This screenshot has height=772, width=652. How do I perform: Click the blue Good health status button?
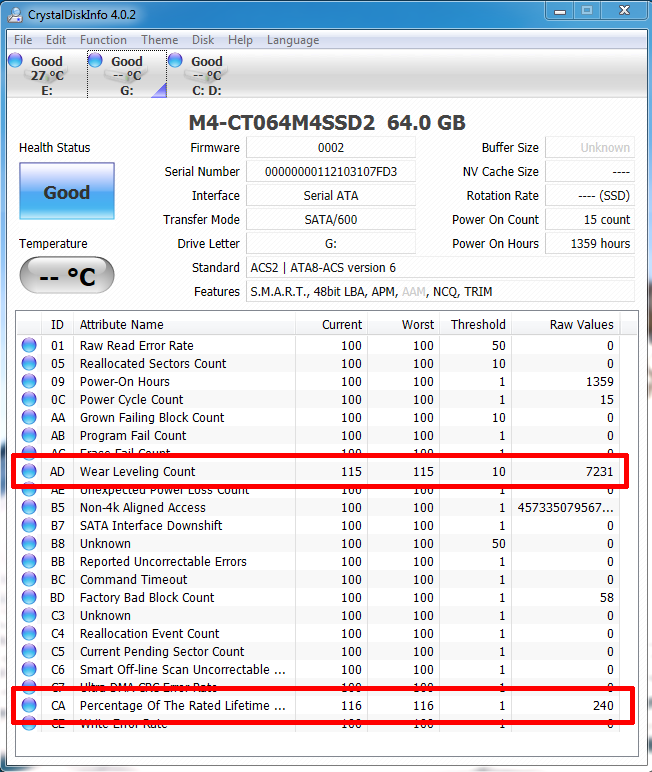[67, 192]
